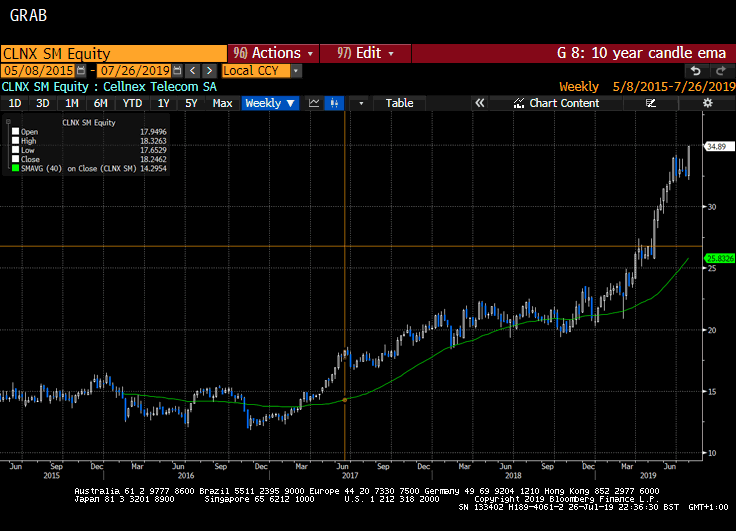
Task: Click the Table button
Action: 399,103
